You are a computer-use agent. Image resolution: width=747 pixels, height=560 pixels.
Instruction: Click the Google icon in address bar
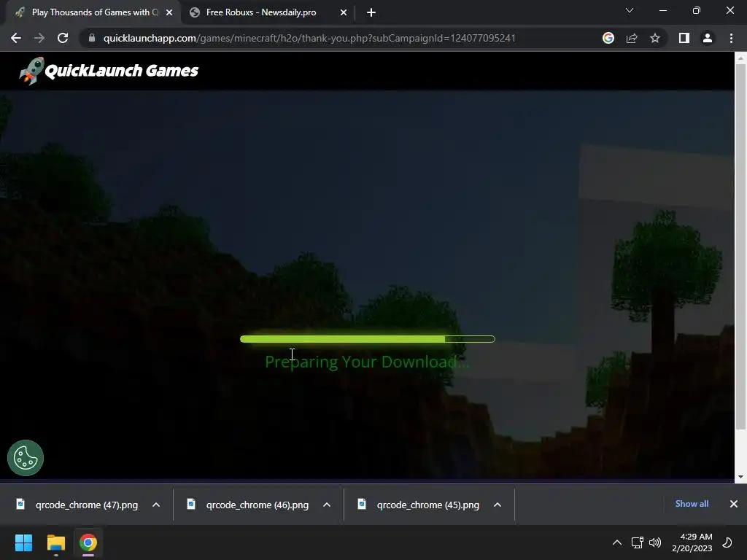608,38
